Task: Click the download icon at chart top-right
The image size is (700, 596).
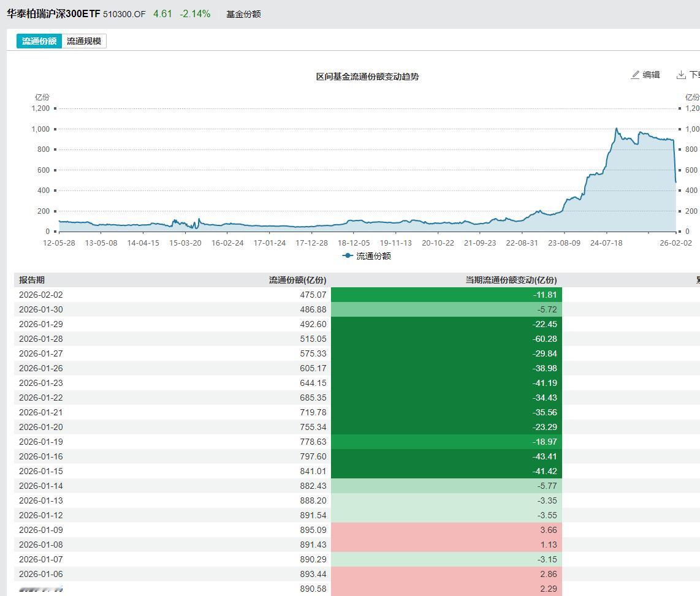Action: pos(681,75)
